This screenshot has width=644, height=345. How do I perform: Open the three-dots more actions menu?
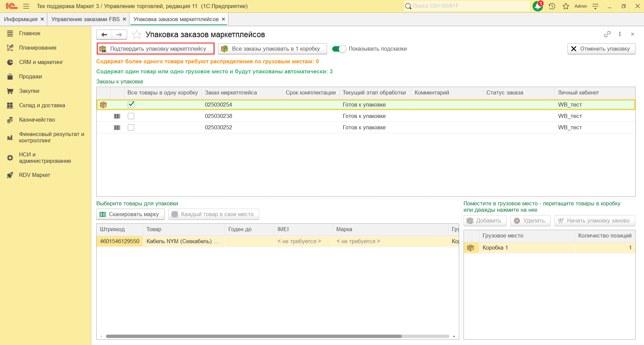click(x=620, y=34)
